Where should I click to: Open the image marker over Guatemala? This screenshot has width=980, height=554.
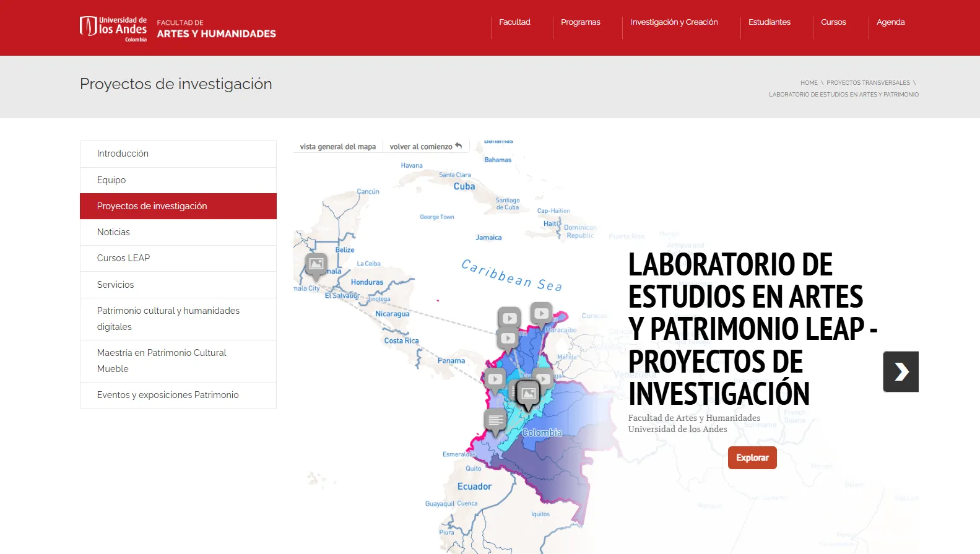[x=316, y=265]
